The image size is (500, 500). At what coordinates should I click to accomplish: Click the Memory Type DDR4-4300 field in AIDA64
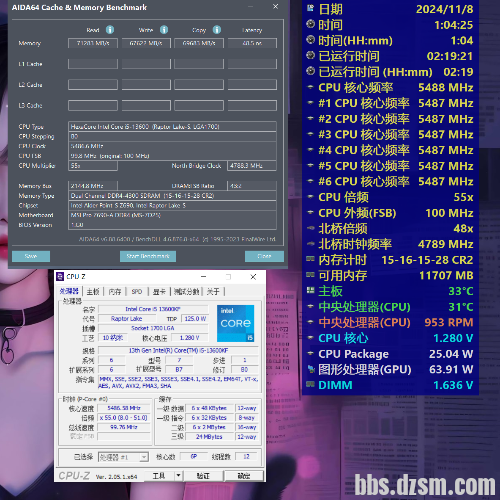coord(172,196)
